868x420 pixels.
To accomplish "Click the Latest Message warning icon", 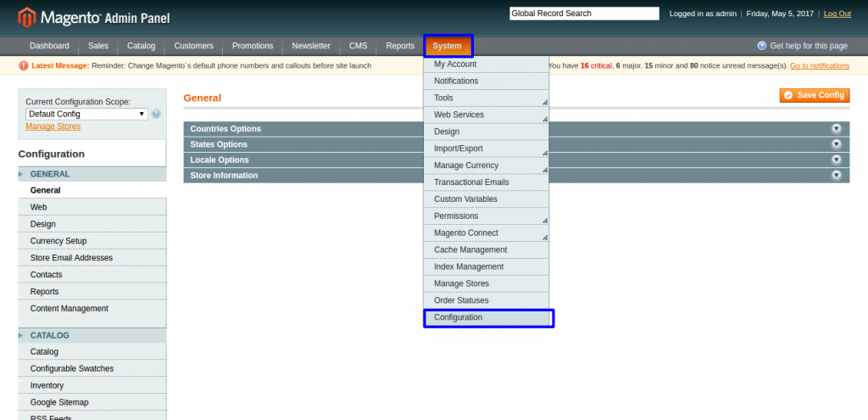I will pos(23,66).
